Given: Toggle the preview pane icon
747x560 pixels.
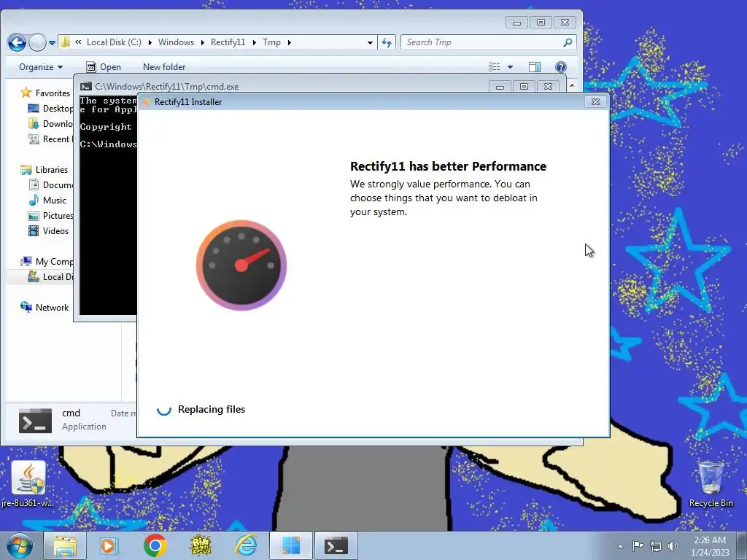Looking at the screenshot, I should point(535,67).
